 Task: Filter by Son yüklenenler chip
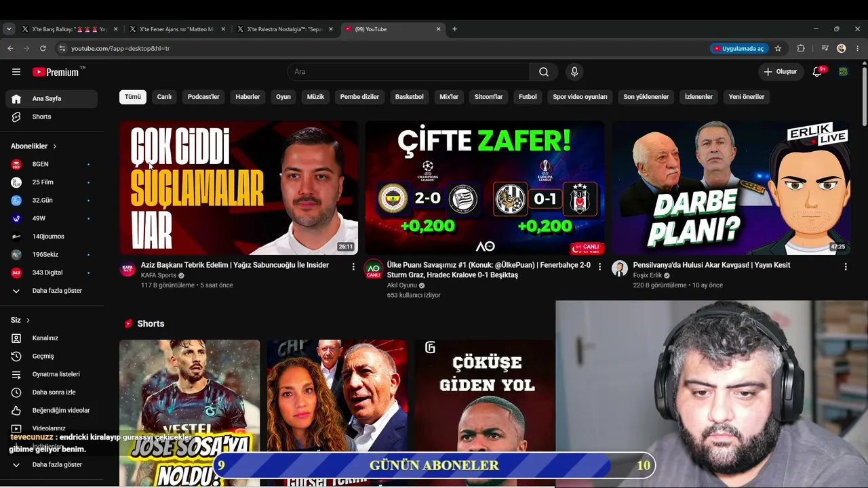point(646,97)
